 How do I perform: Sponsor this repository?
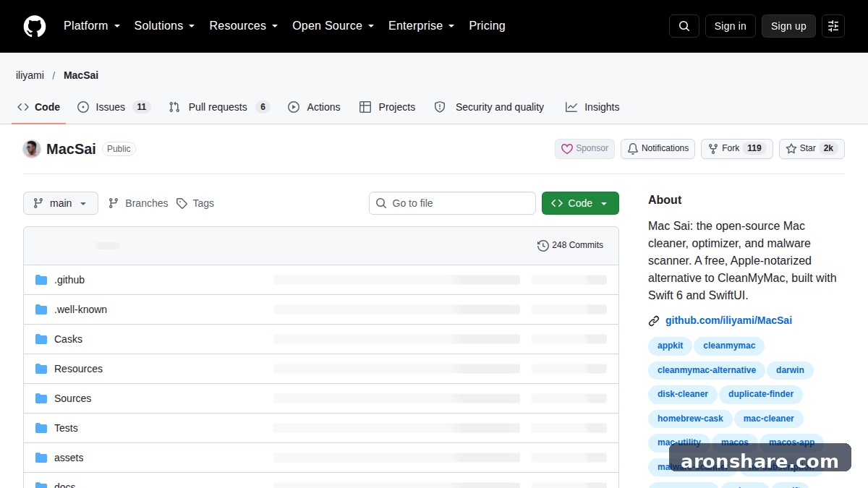pyautogui.click(x=584, y=148)
